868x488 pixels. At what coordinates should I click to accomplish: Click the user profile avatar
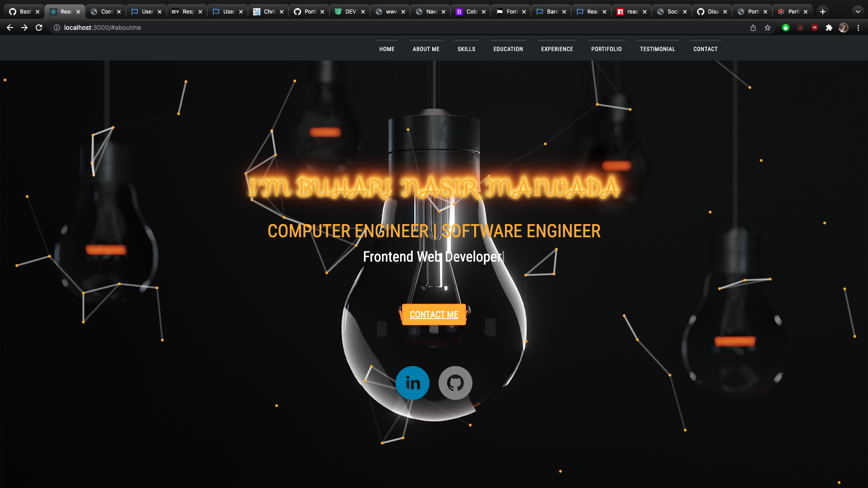(843, 28)
